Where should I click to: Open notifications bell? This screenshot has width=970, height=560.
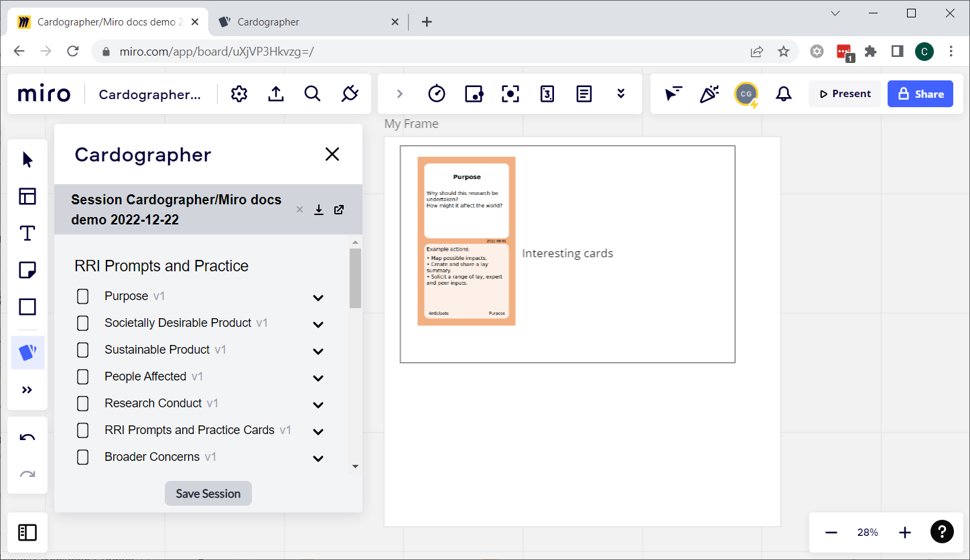click(x=784, y=94)
